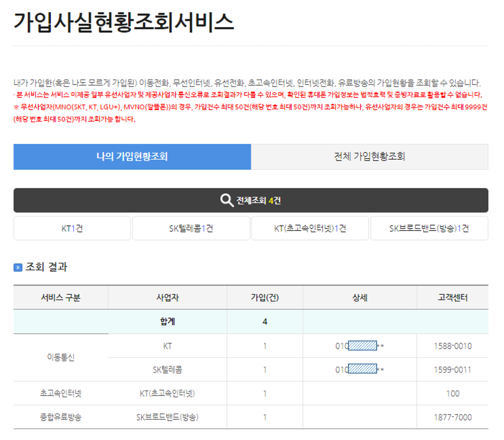The height and width of the screenshot is (440, 504).
Task: Select the 이동통신 service category cell
Action: (x=61, y=357)
